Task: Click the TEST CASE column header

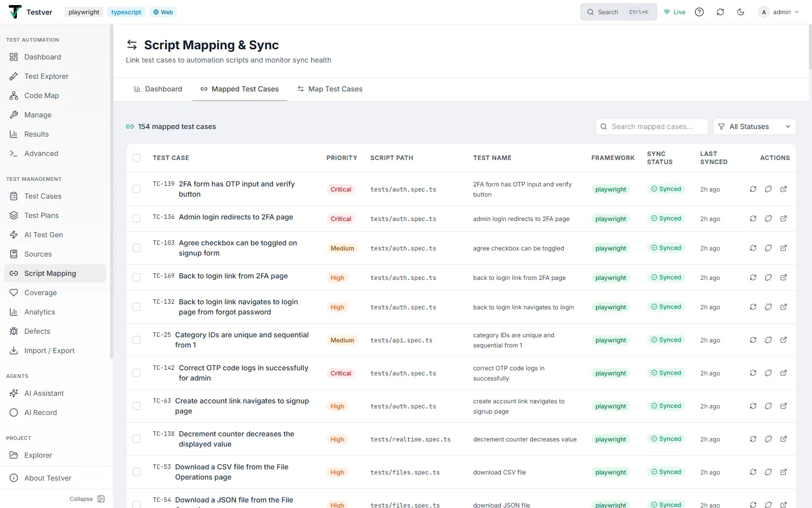Action: (171, 158)
